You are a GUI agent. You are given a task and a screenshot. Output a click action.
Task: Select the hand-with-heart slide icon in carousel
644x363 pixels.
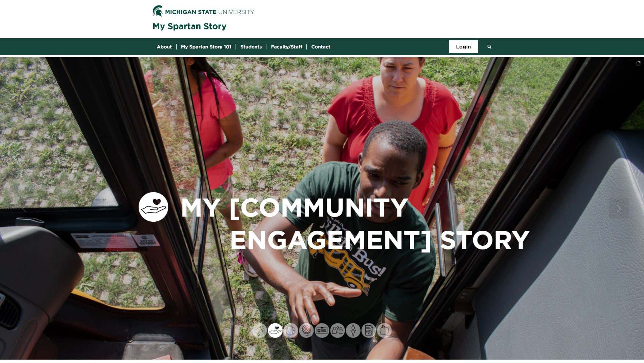click(x=275, y=330)
